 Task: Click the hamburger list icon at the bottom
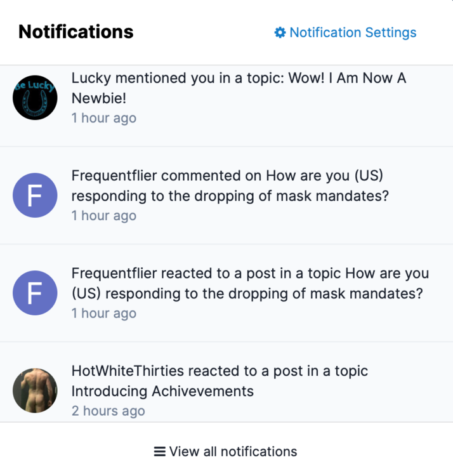(160, 452)
